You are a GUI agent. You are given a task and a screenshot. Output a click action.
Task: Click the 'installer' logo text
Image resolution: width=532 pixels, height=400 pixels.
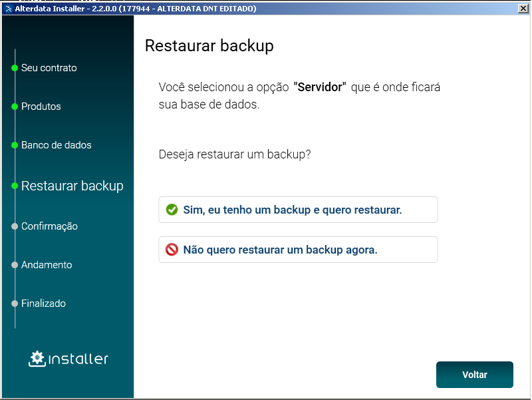pos(78,359)
